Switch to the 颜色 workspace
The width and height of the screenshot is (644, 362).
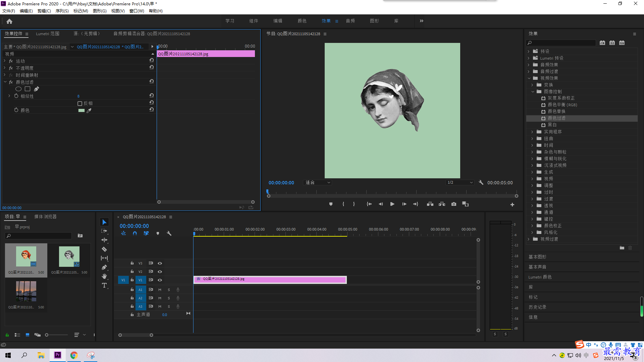[x=302, y=21]
